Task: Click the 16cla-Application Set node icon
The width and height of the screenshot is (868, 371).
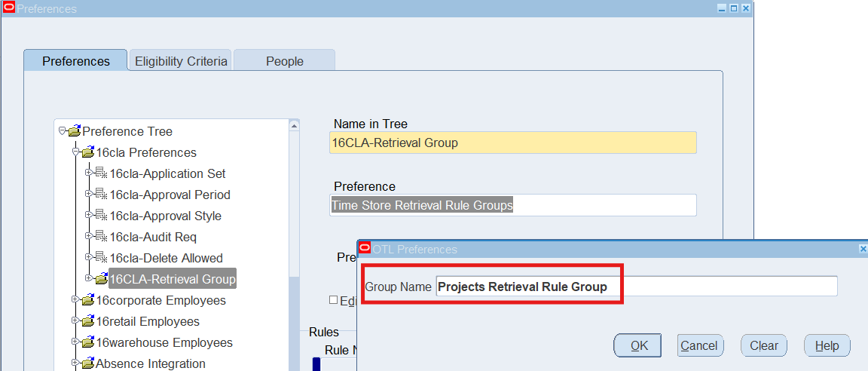Action: click(101, 173)
